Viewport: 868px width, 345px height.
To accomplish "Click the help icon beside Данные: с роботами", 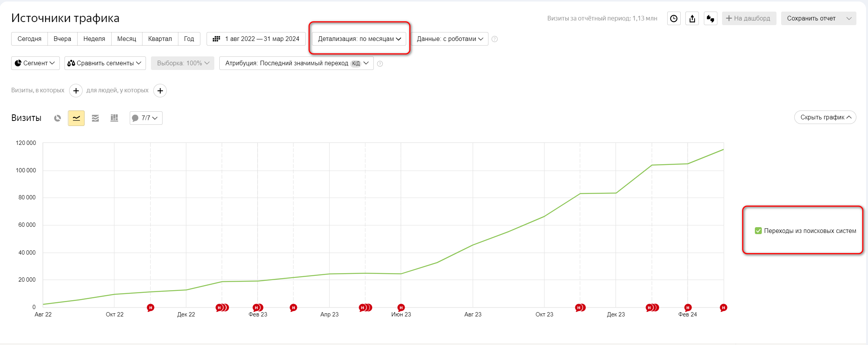I will point(495,39).
